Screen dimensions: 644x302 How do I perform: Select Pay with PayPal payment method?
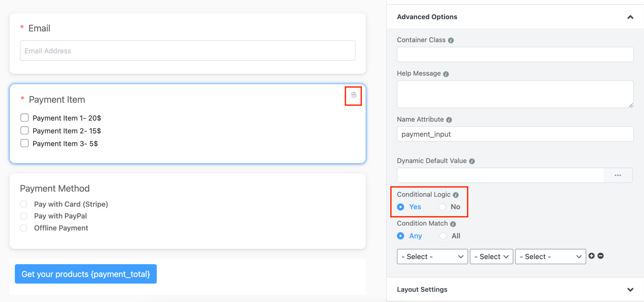pos(24,216)
